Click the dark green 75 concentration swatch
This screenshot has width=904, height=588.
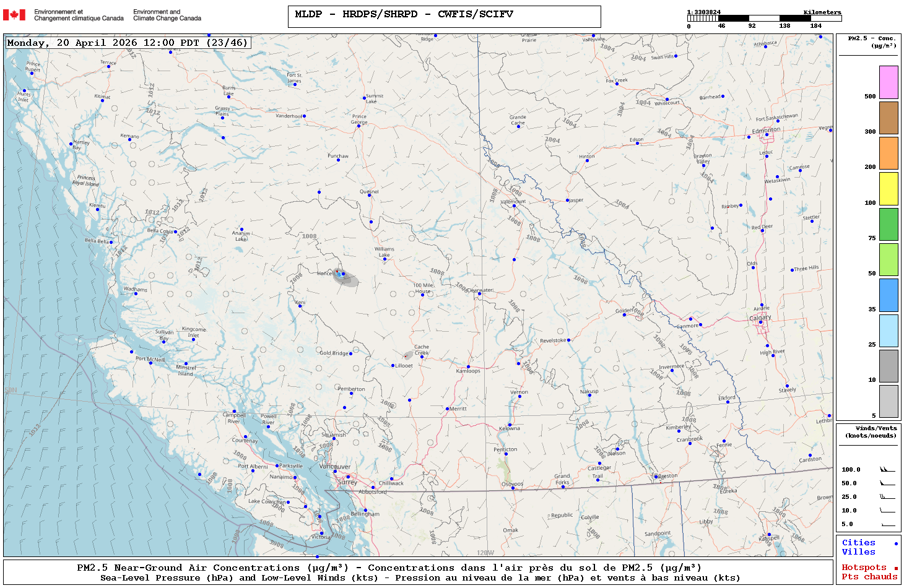[x=889, y=224]
